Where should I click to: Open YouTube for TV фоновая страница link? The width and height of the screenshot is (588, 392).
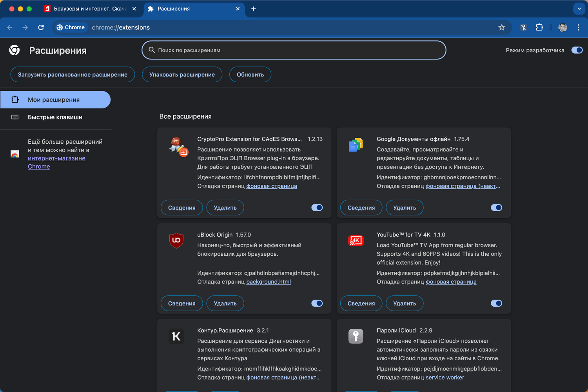click(x=451, y=282)
